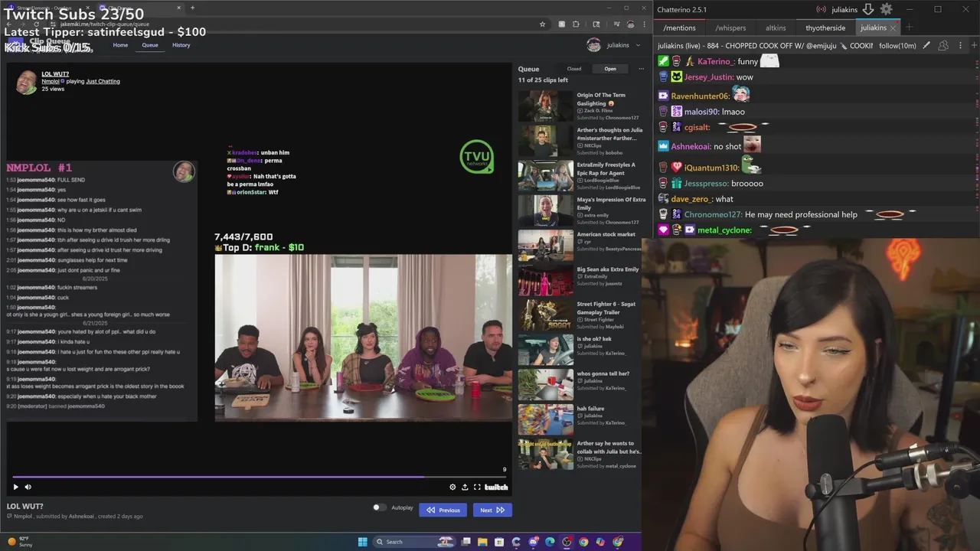
Task: Open the Windows Start menu
Action: (362, 542)
